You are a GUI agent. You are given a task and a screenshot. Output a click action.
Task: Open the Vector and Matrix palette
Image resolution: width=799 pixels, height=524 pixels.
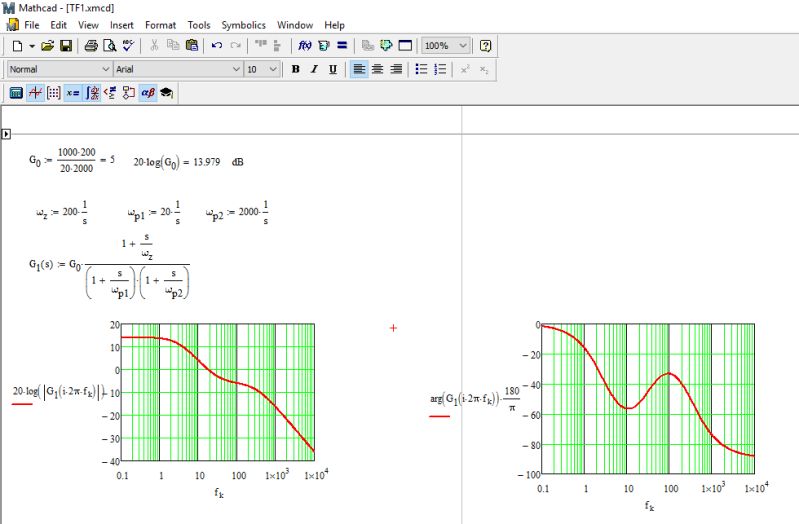(54, 93)
